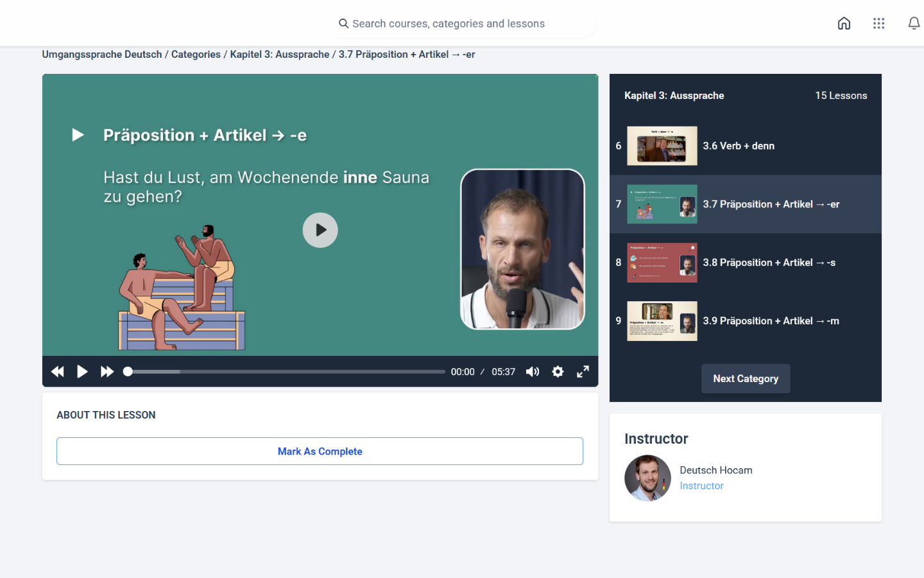Screen dimensions: 924x578
Task: Click the home icon in header
Action: [x=844, y=24]
